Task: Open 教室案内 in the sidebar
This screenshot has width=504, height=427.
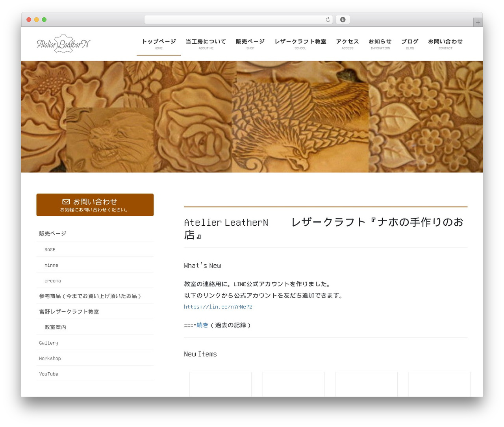Action: point(95,327)
